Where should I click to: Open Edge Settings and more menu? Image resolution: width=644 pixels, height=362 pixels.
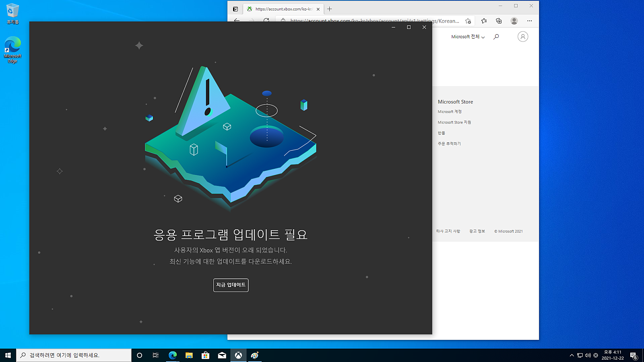529,21
